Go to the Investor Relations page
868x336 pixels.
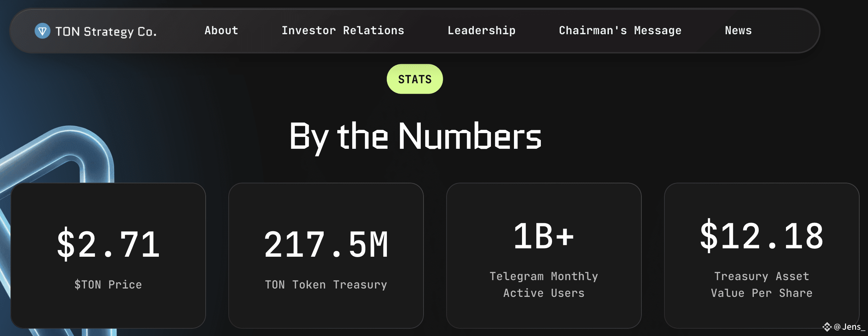[x=343, y=31]
